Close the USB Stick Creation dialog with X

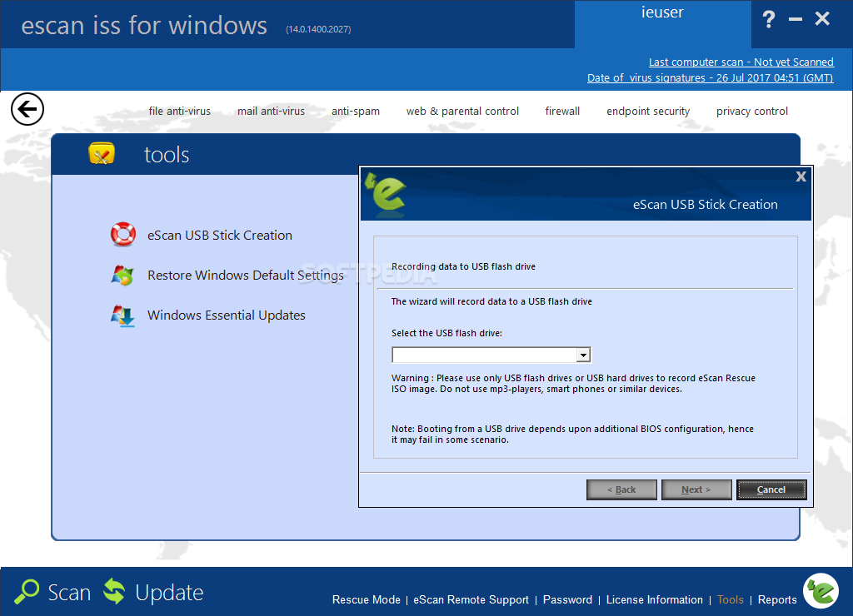tap(801, 176)
